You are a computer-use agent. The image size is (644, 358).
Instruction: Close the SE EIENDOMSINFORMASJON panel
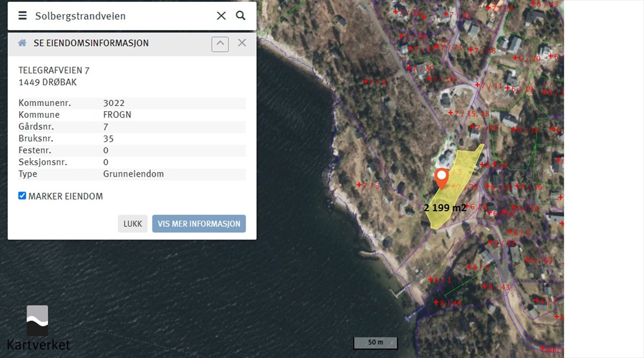242,43
